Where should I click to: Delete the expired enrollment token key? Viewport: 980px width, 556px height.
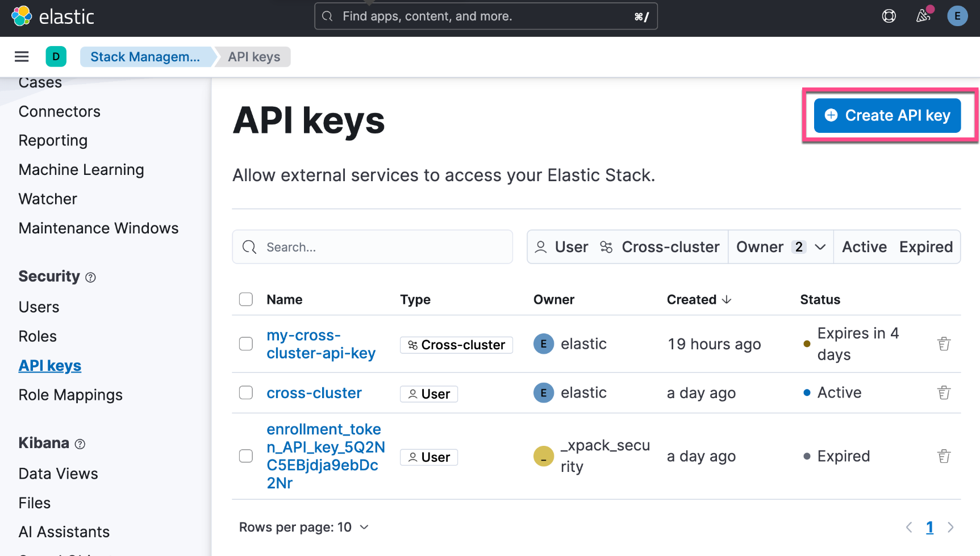click(944, 456)
